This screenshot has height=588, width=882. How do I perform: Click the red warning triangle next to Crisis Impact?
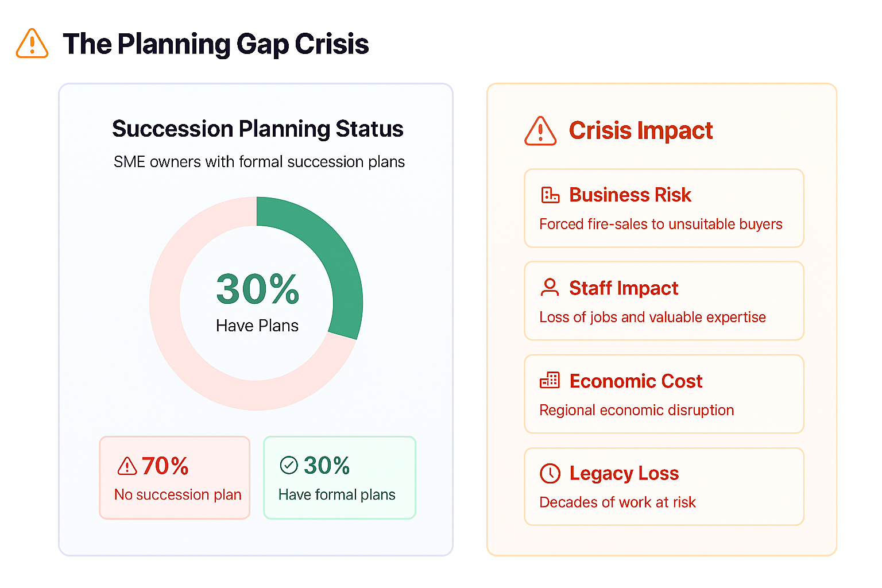point(540,131)
